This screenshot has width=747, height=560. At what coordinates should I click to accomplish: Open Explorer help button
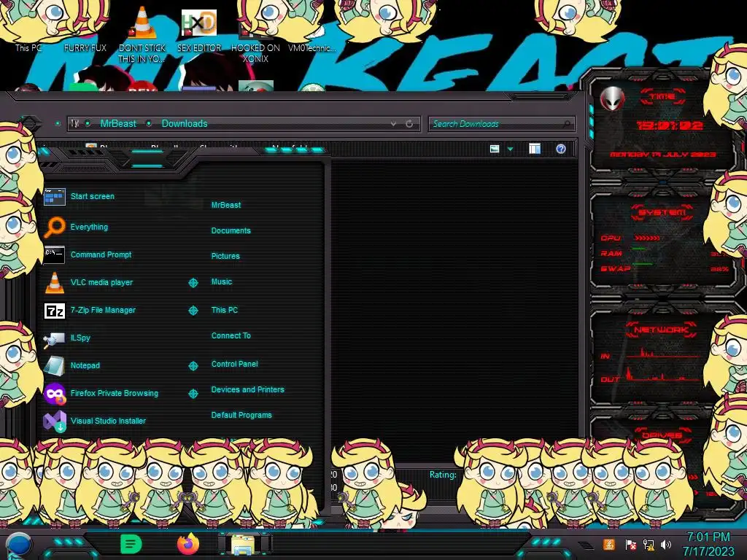[x=561, y=149]
